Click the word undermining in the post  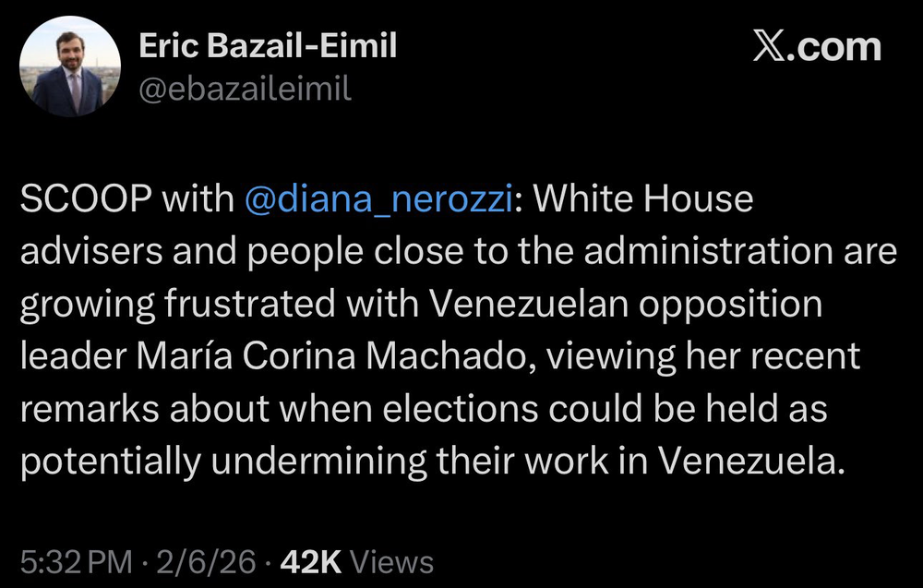pos(318,461)
